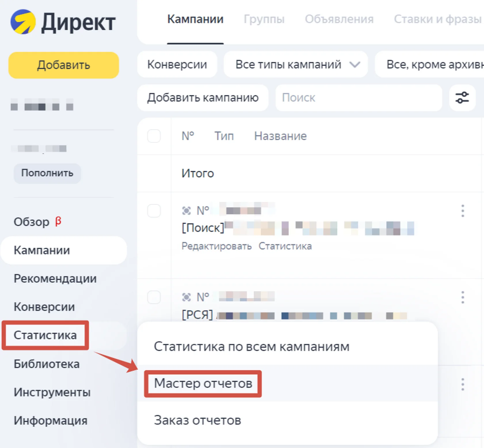Switch to the Группы tab
484x448 pixels.
pyautogui.click(x=264, y=19)
